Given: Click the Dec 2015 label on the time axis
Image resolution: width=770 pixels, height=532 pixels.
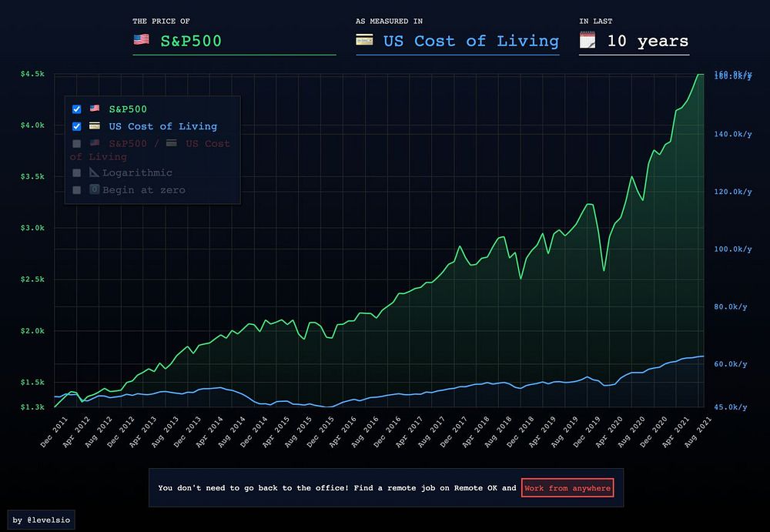Looking at the screenshot, I should (320, 431).
